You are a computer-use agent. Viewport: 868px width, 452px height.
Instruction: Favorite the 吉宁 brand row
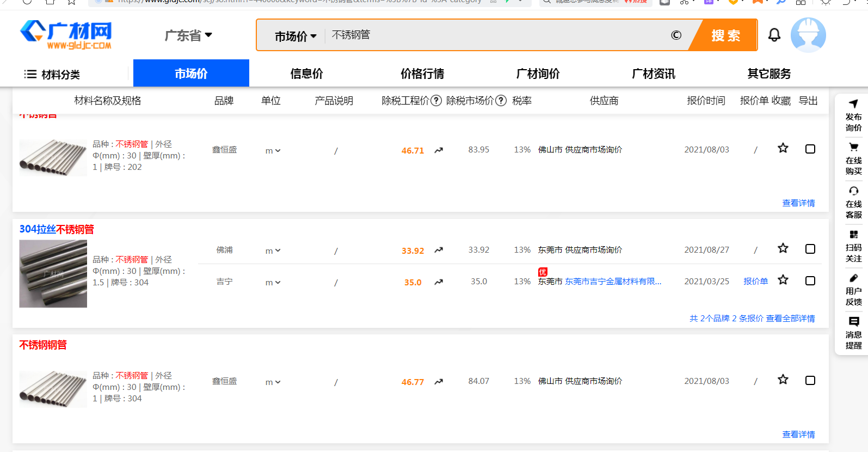coord(783,280)
